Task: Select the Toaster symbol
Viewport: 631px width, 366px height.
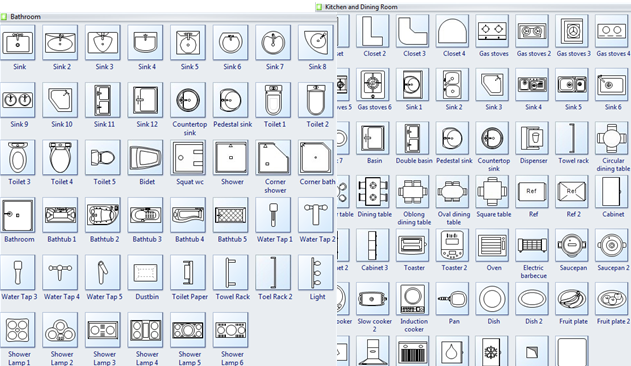Action: pyautogui.click(x=412, y=246)
